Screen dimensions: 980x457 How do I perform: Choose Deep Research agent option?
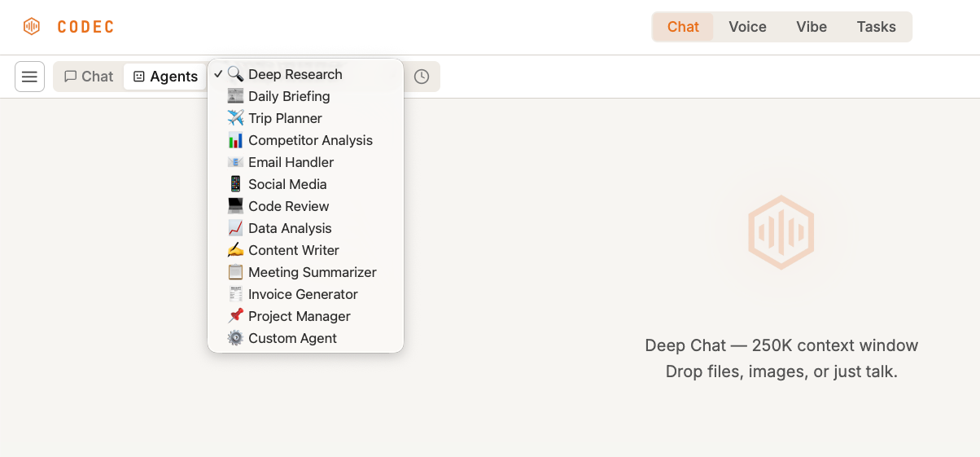(305, 74)
